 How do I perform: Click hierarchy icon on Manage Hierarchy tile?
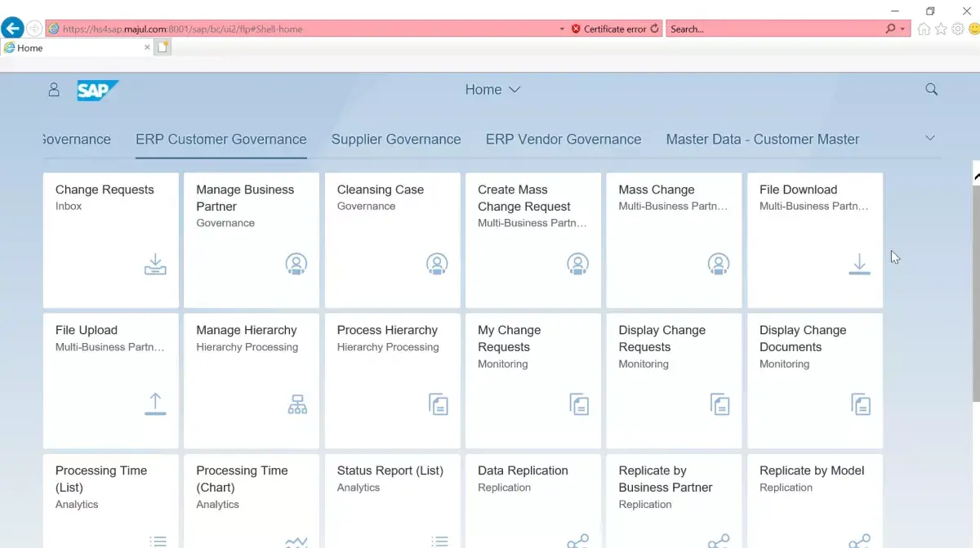(297, 404)
